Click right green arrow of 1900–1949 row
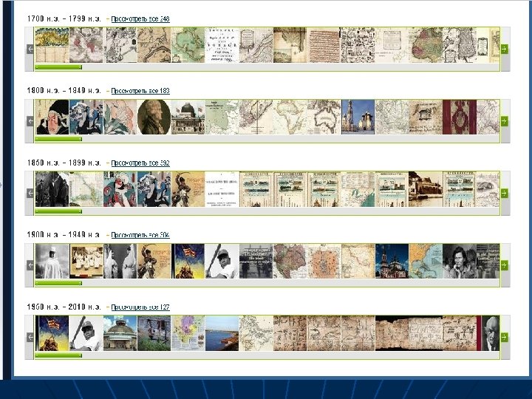This screenshot has height=399, width=532. point(504,265)
